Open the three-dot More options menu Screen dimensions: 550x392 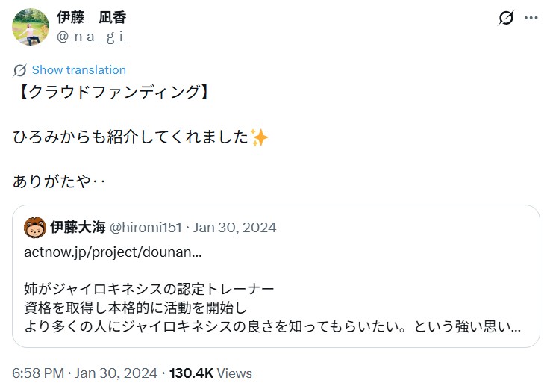[x=530, y=18]
